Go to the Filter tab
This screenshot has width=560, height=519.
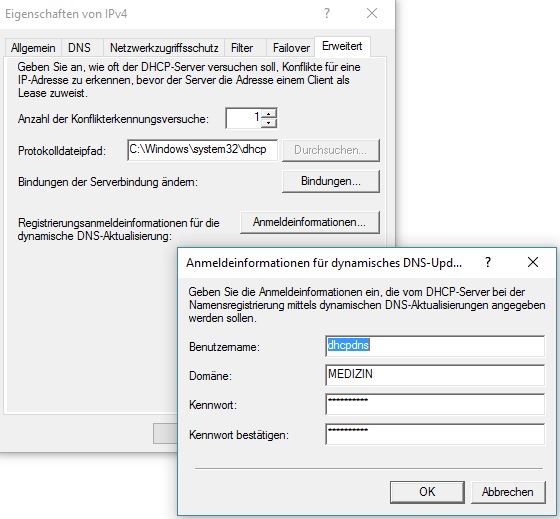coord(242,48)
